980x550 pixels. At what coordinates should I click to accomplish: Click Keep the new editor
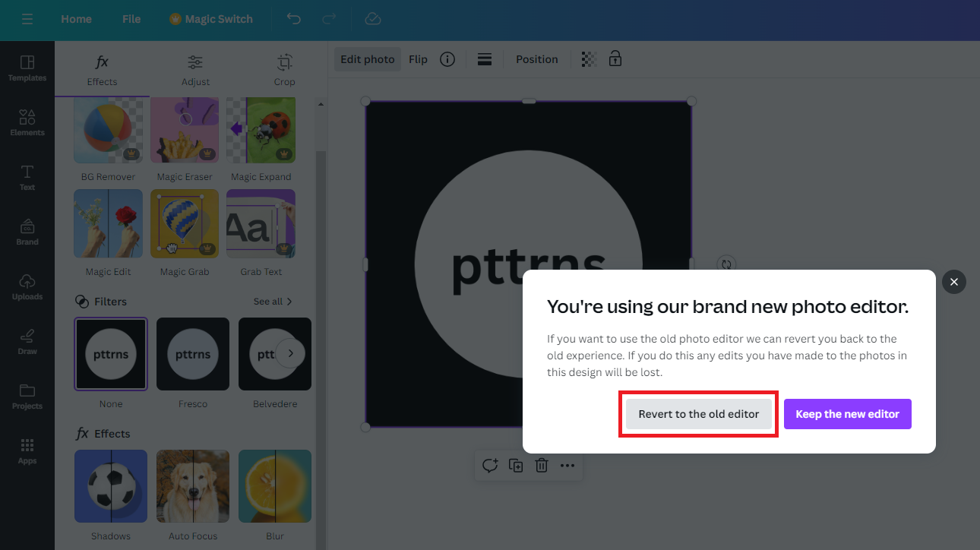click(848, 414)
